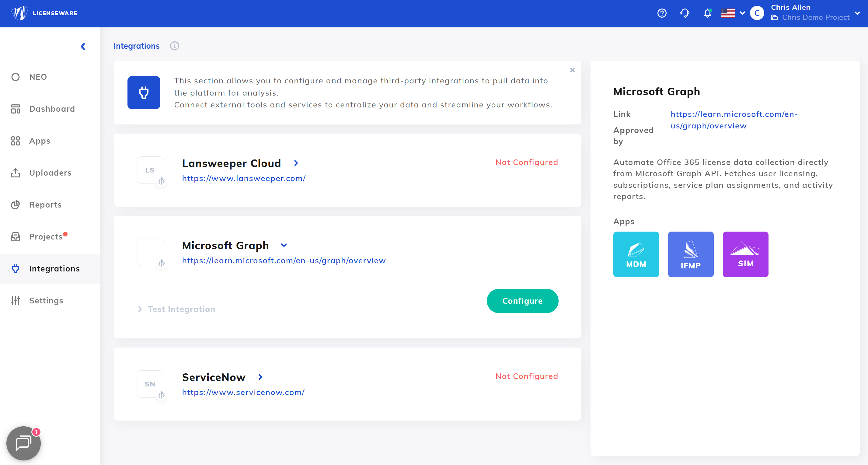Collapse the Microsoft Graph integration
This screenshot has height=465, width=868.
coord(284,245)
